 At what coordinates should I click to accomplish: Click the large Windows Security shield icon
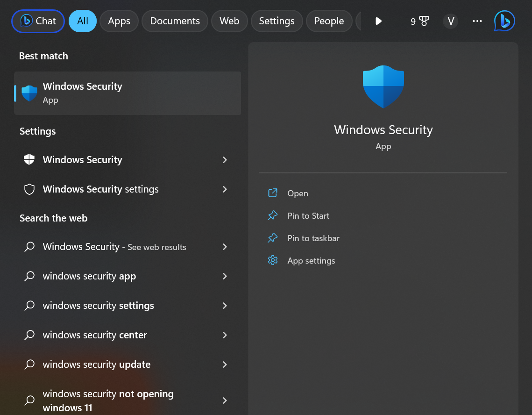tap(383, 87)
